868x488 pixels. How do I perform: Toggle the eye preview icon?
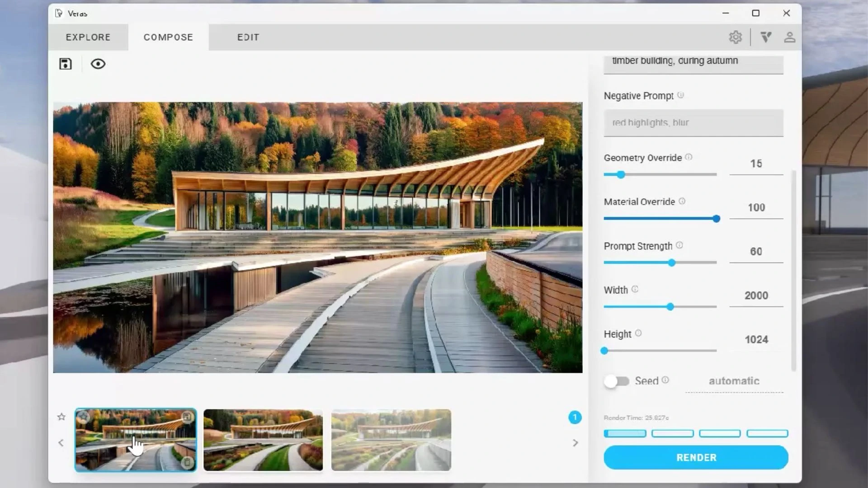[98, 64]
